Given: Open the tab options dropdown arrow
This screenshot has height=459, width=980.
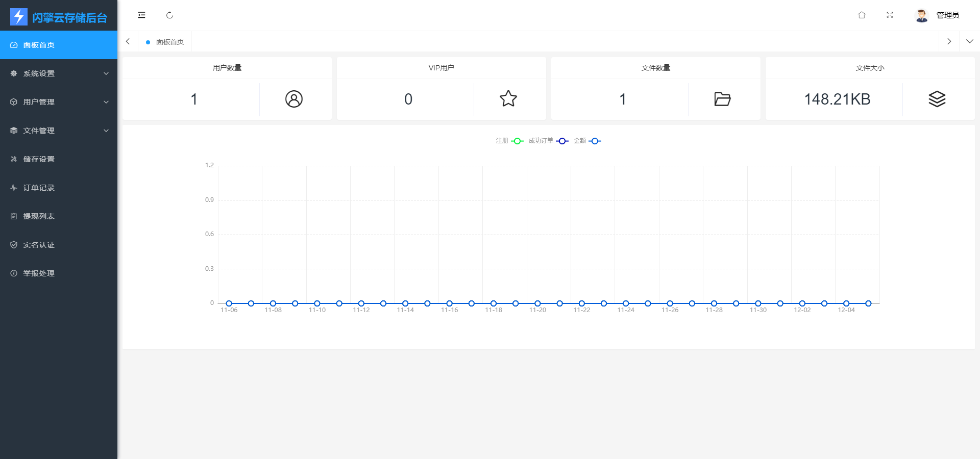Looking at the screenshot, I should (x=969, y=41).
